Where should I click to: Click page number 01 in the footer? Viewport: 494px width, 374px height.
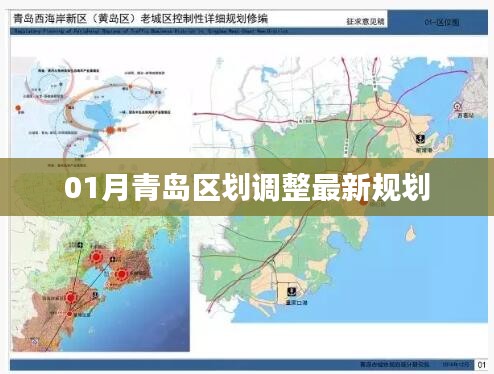(482, 364)
